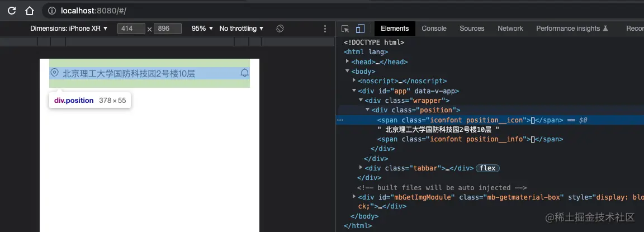The height and width of the screenshot is (232, 644).
Task: Select the address text node in DOM tree
Action: coord(438,130)
